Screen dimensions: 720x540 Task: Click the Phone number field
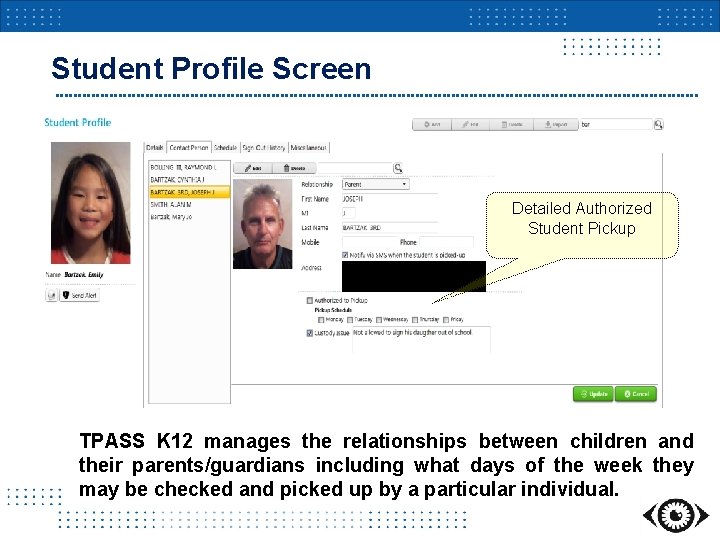[446, 242]
